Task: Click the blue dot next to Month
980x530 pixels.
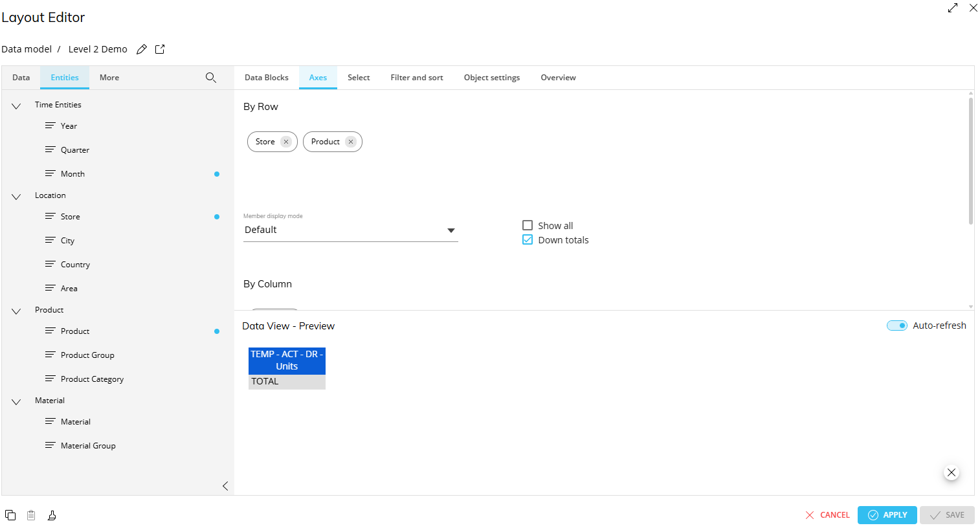Action: pyautogui.click(x=217, y=174)
